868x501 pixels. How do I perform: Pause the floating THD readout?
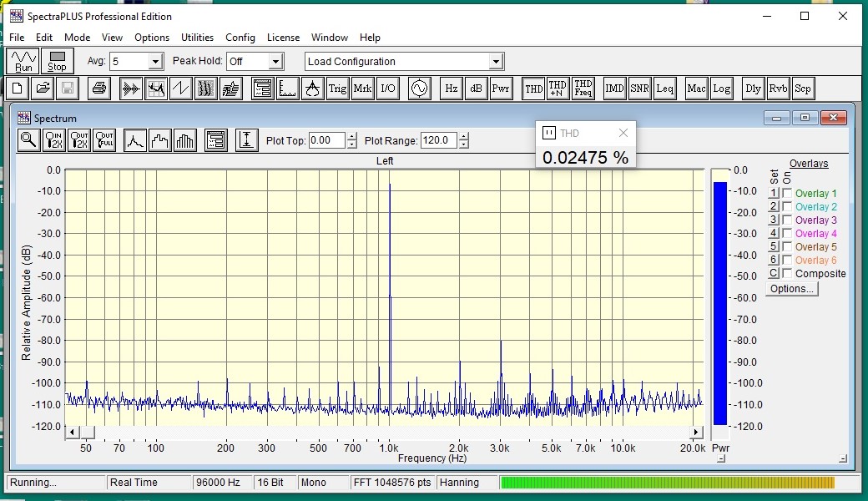[x=548, y=133]
